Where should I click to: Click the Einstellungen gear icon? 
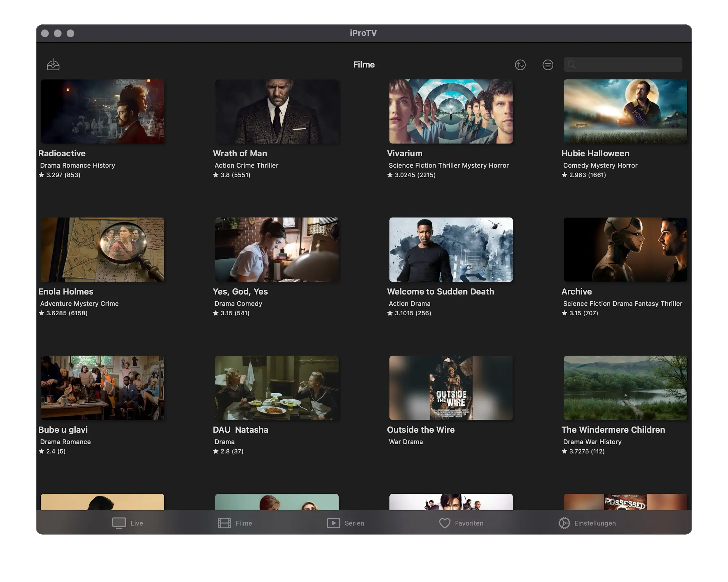564,523
